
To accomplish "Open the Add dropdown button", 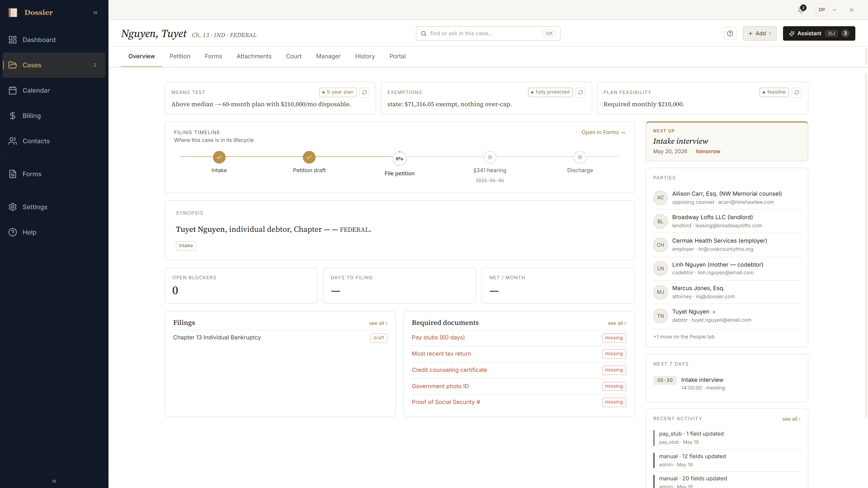I will 759,33.
